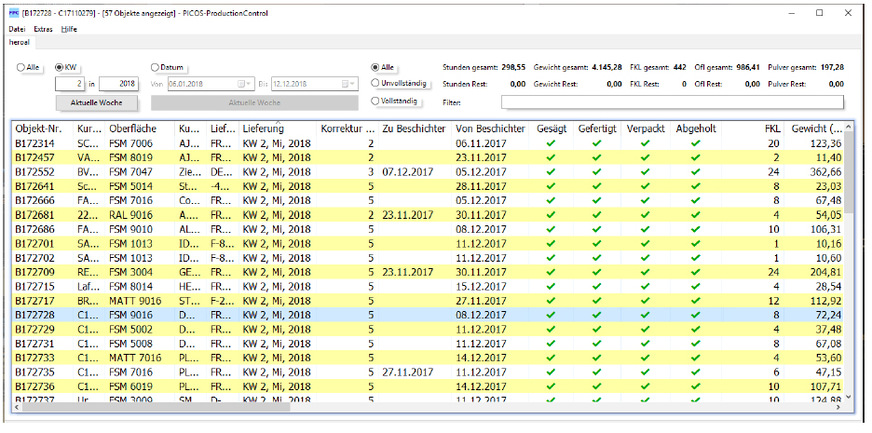Click Gesägt checkmark in row B172735
This screenshot has height=433, width=872.
(551, 372)
